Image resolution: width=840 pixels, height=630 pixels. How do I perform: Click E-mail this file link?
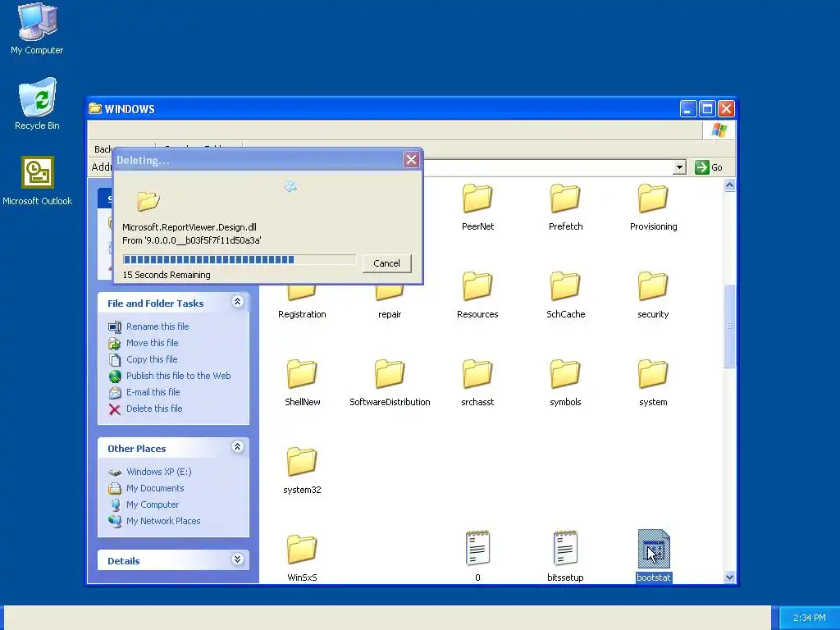pos(153,392)
